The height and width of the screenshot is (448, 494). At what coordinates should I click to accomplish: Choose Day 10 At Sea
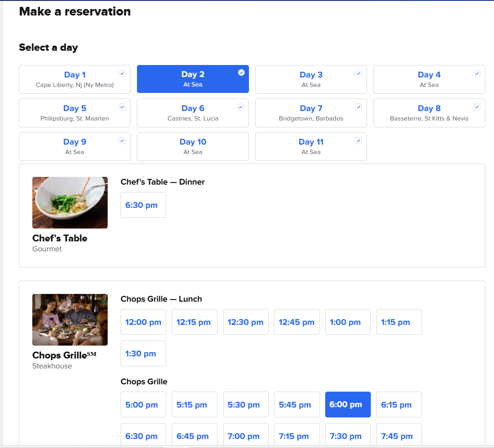(193, 146)
